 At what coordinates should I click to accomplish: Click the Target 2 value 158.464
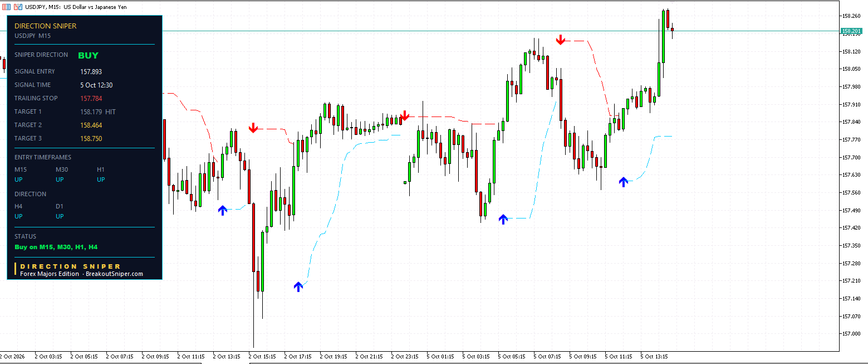(x=91, y=125)
